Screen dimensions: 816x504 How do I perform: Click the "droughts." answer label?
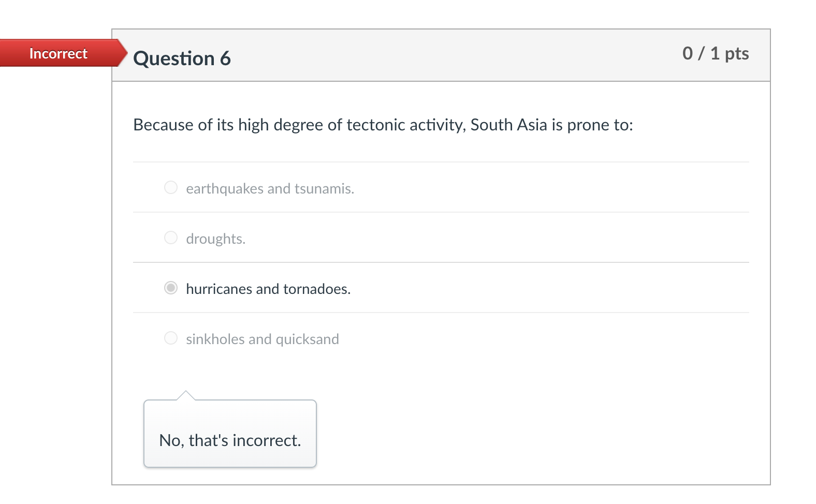(215, 239)
